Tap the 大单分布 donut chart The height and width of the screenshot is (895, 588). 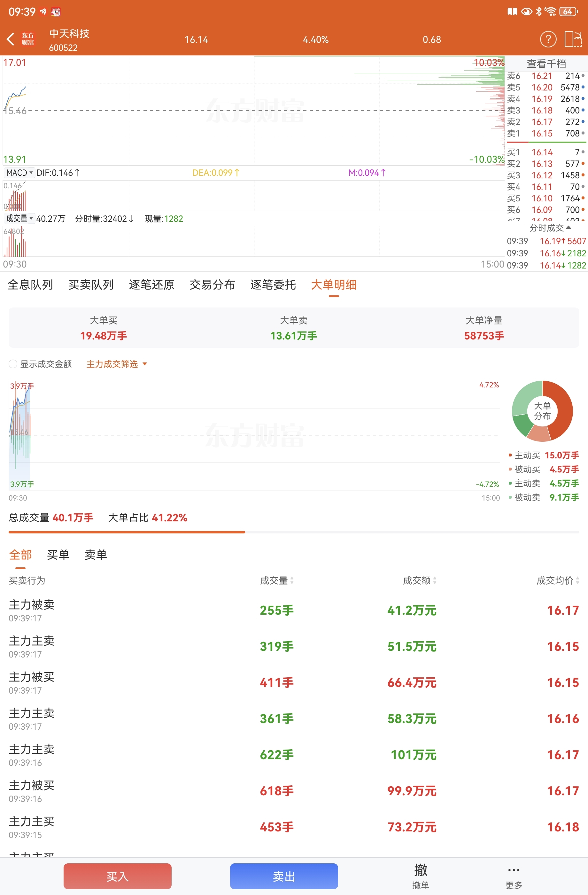click(x=542, y=411)
